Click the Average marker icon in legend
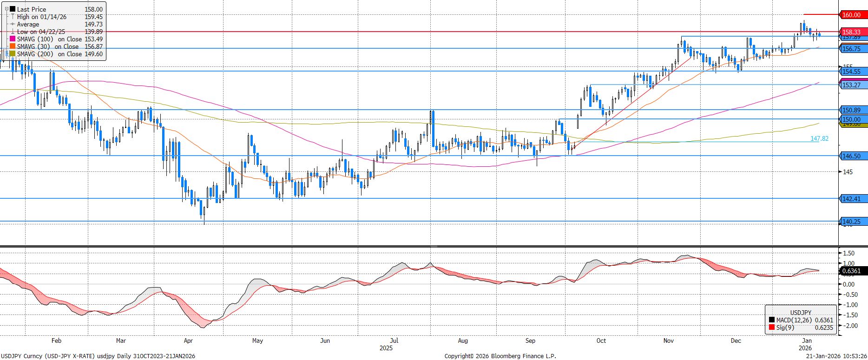The width and height of the screenshot is (868, 360). (13, 24)
